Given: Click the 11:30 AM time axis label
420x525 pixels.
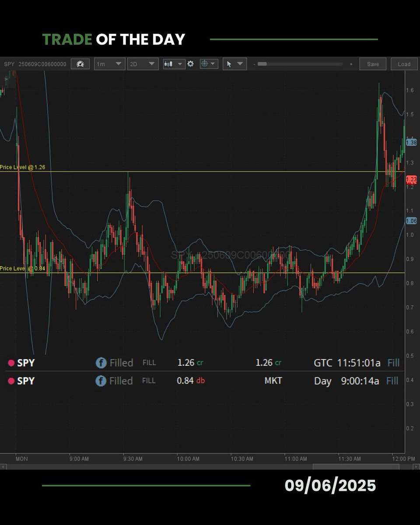Looking at the screenshot, I should coord(350,459).
